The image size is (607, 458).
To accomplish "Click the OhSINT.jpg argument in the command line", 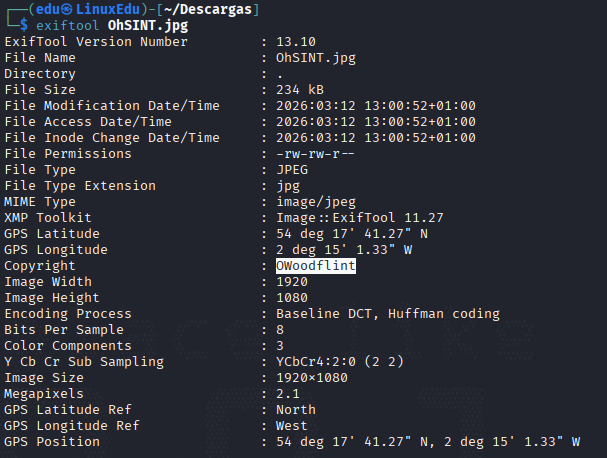I will pyautogui.click(x=148, y=26).
